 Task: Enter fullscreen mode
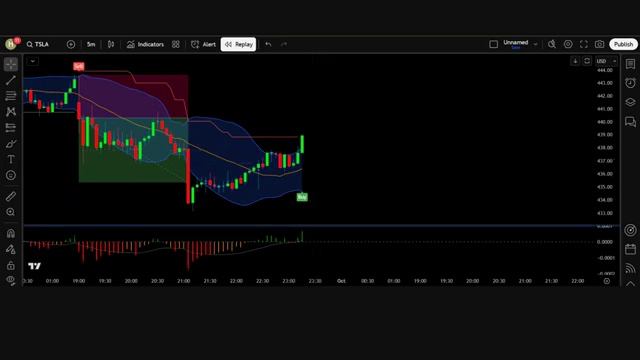(584, 44)
